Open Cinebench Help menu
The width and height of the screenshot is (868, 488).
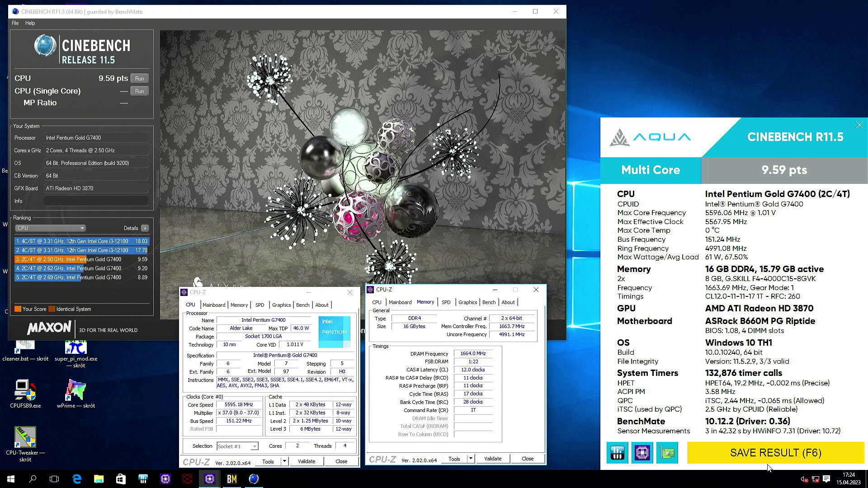point(30,23)
